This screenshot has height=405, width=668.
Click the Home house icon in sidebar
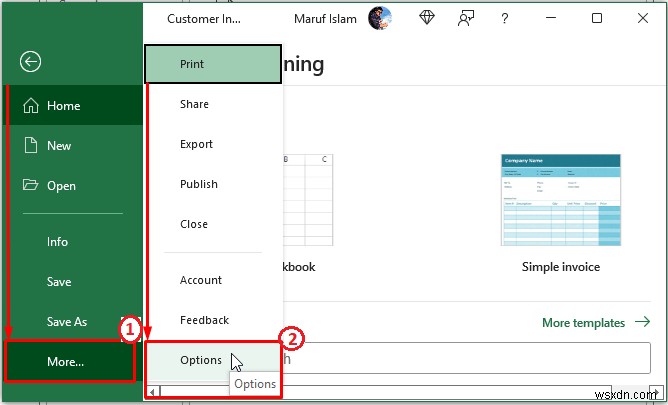(x=31, y=106)
